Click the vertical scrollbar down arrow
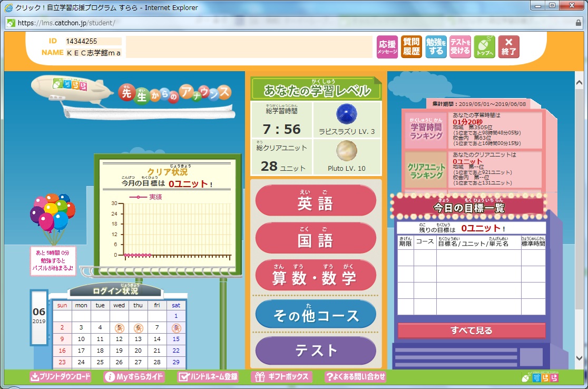The width and height of the screenshot is (588, 389). pos(579,358)
